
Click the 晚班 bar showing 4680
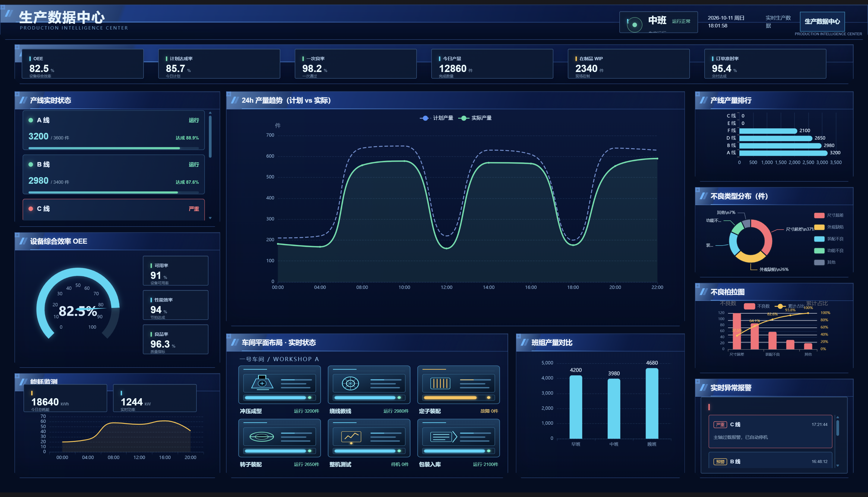(652, 403)
